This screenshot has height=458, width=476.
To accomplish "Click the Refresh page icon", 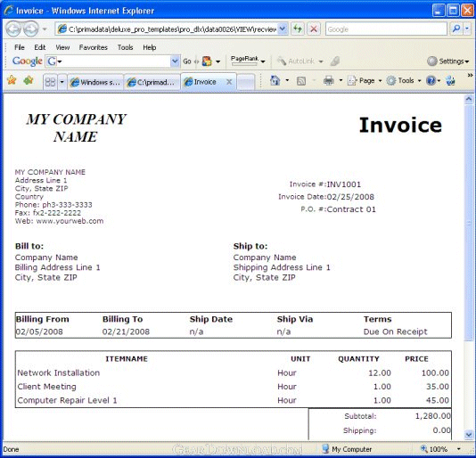I will [x=298, y=29].
